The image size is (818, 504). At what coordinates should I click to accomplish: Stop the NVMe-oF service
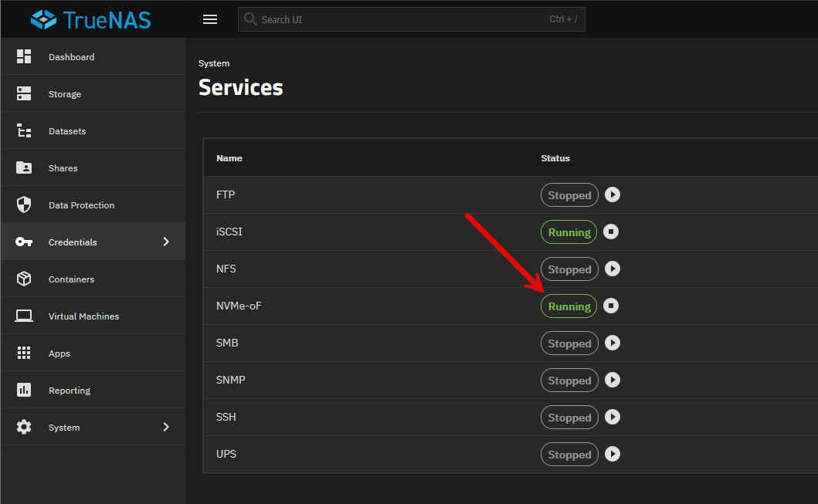click(x=611, y=306)
